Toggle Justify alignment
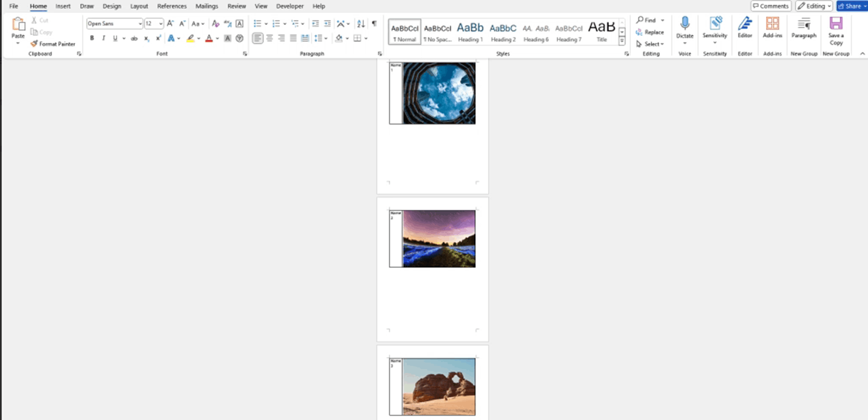 coord(293,38)
